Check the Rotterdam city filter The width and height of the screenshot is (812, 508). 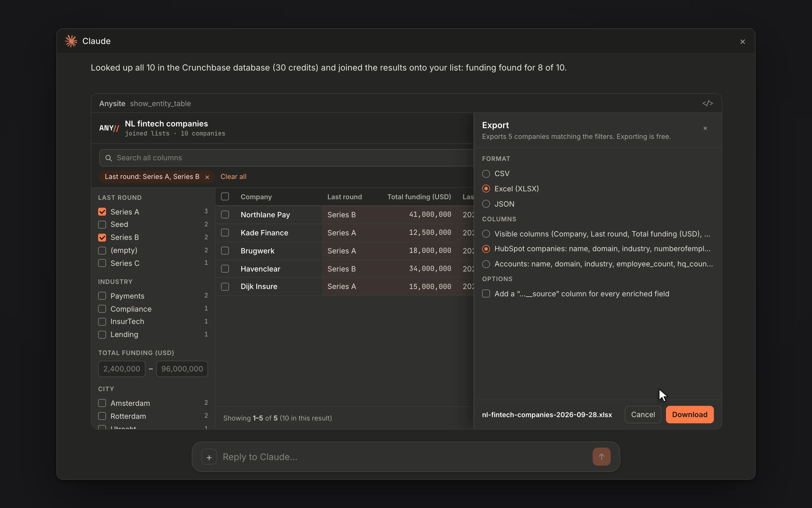coord(102,416)
